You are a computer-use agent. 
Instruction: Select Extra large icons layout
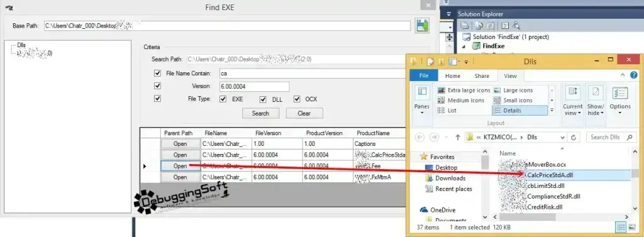pos(464,91)
